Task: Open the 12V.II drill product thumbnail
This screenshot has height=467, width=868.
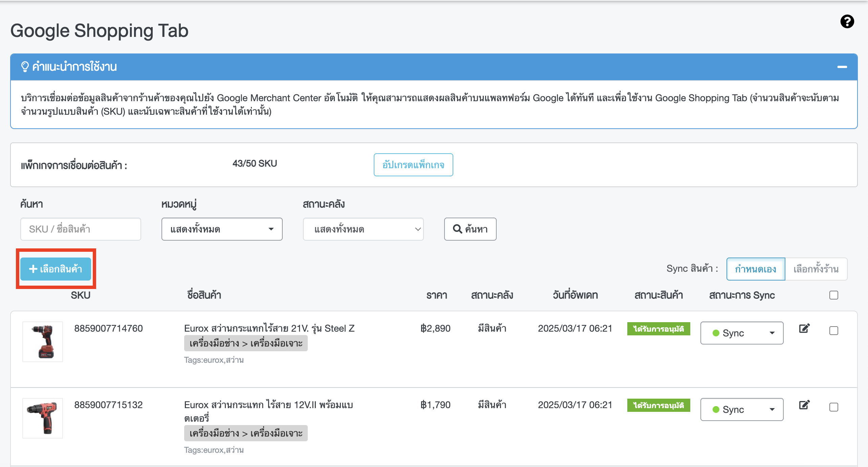Action: [43, 418]
